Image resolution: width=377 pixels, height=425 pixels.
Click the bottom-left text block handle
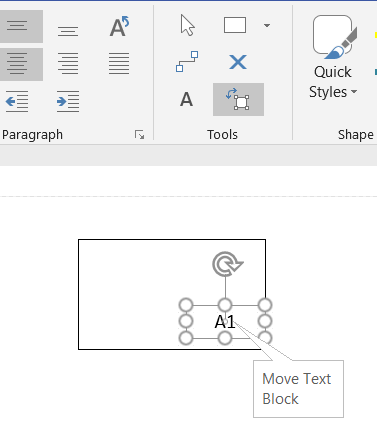186,338
